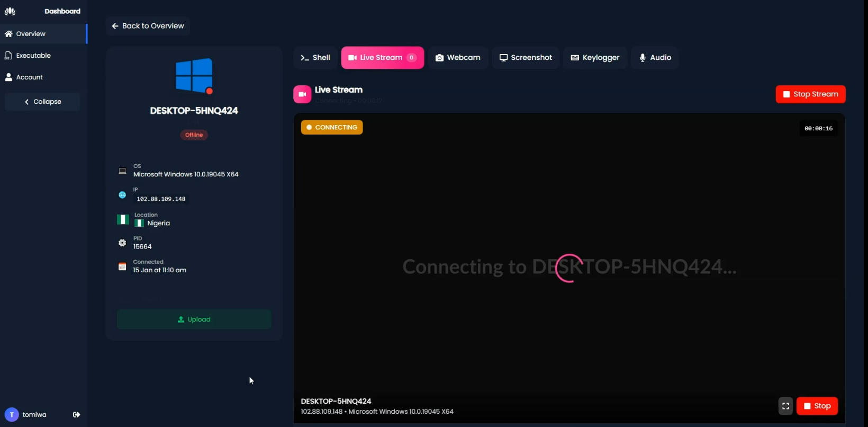The height and width of the screenshot is (427, 868).
Task: Click the OS laptop icon
Action: (x=122, y=171)
